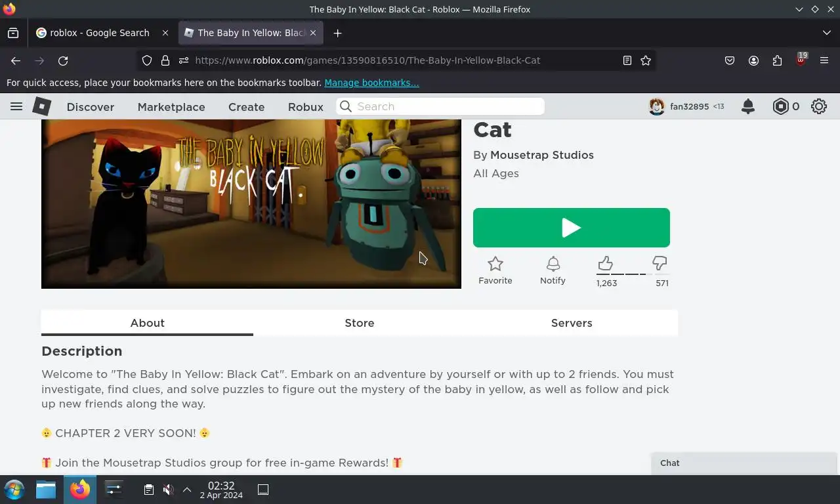Viewport: 840px width, 504px height.
Task: Switch to the Store tab
Action: click(360, 323)
